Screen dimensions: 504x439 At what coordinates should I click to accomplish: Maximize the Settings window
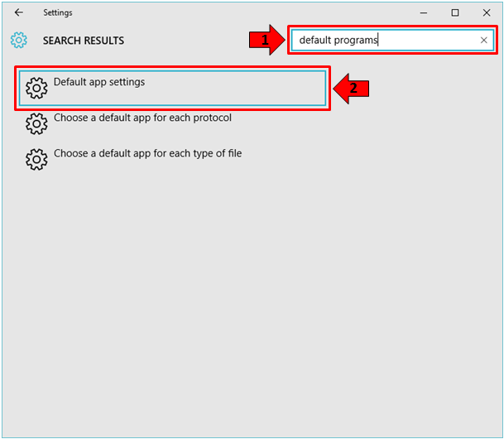[x=455, y=13]
